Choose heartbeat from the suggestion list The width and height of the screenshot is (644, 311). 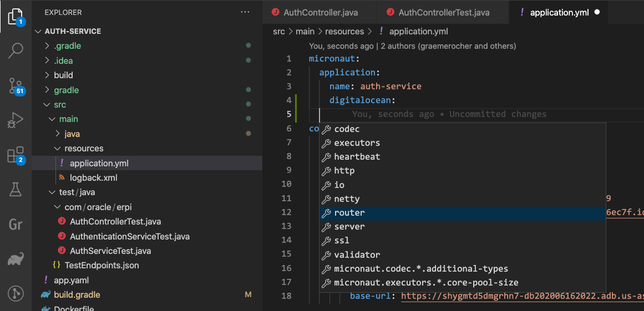[x=357, y=157]
